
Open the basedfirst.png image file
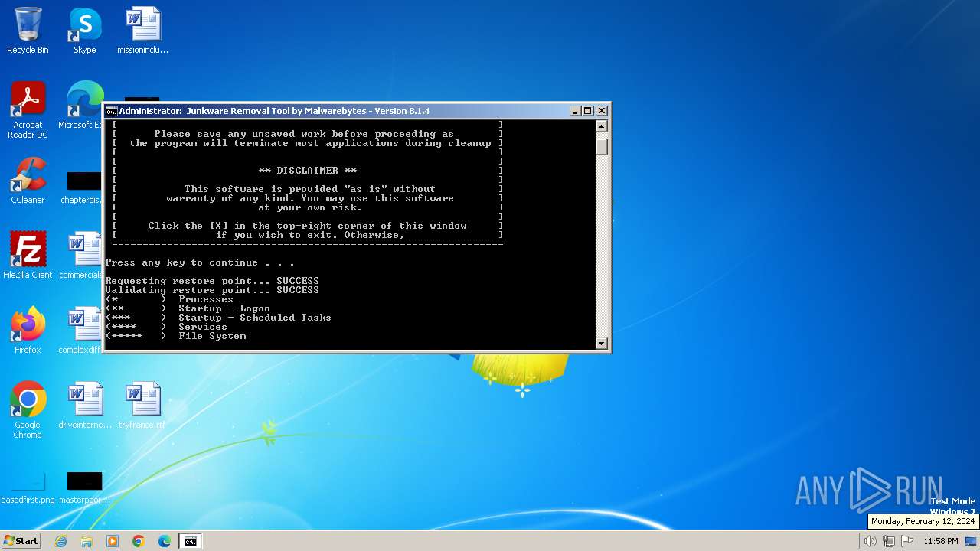click(x=28, y=487)
